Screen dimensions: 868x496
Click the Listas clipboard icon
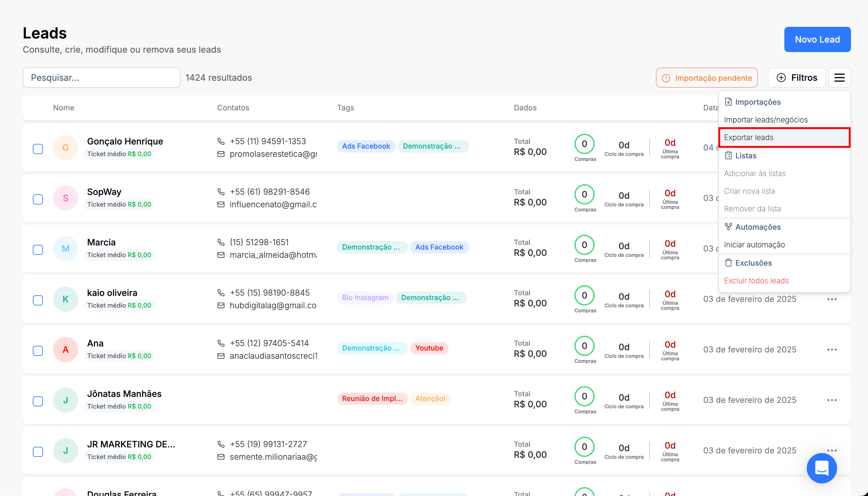(x=728, y=156)
